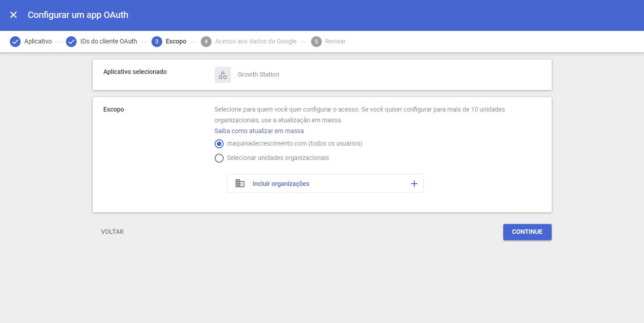Click the building icon beside Incluir organizações
644x323 pixels.
pyautogui.click(x=240, y=184)
